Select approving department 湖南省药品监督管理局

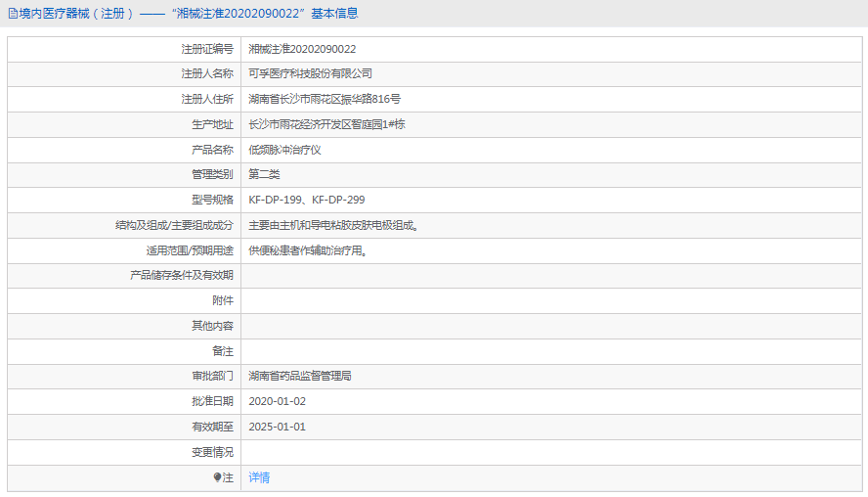point(300,376)
